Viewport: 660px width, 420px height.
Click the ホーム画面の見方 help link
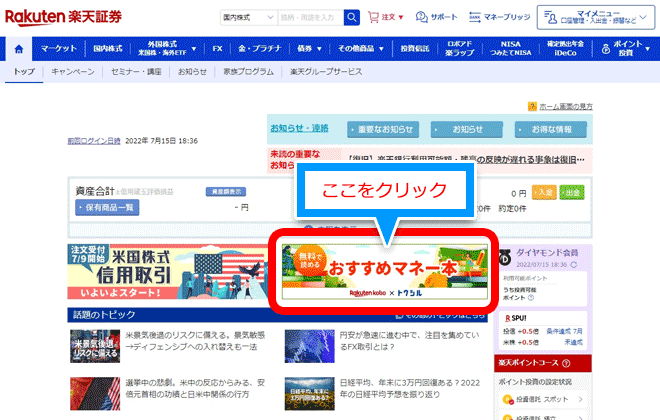click(x=566, y=106)
